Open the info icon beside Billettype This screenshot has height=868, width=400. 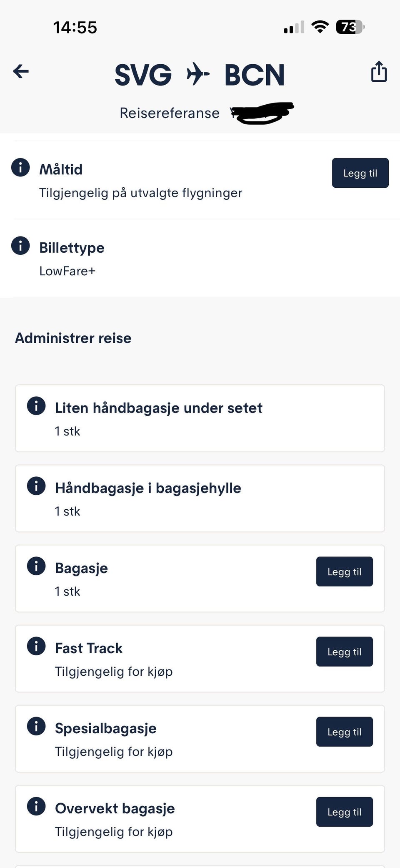20,246
